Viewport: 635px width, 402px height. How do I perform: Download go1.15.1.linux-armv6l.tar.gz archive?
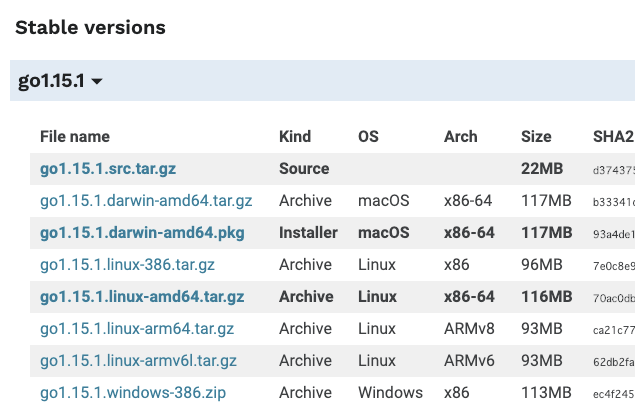[x=138, y=361]
